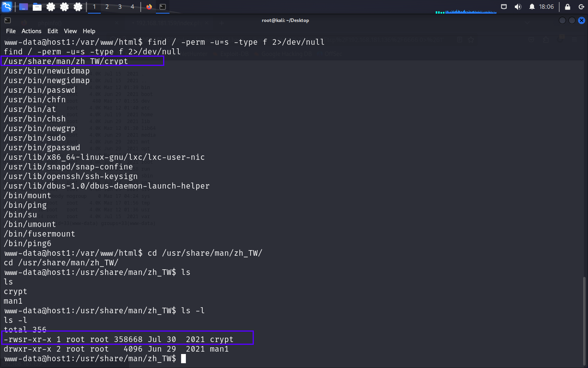Switch to workspace 2
Image resolution: width=588 pixels, height=368 pixels.
107,7
